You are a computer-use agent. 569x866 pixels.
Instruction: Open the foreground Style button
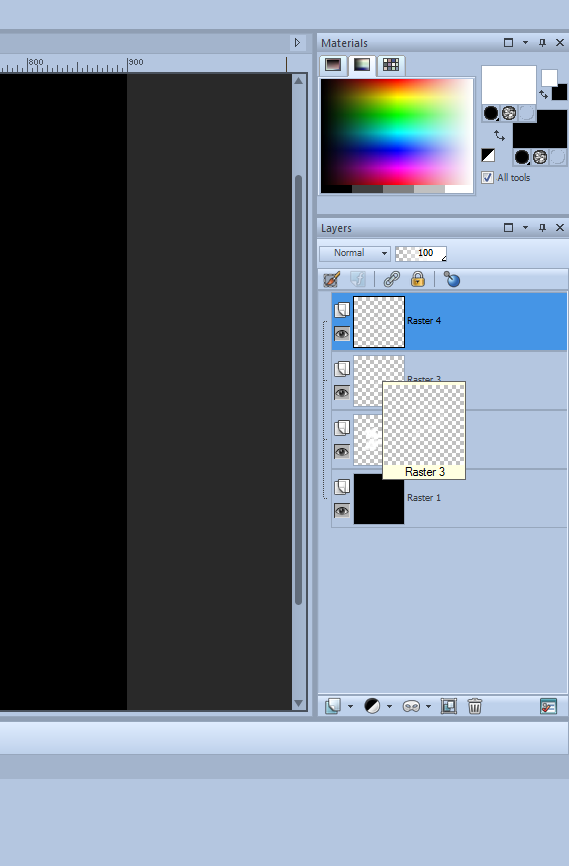(x=491, y=113)
